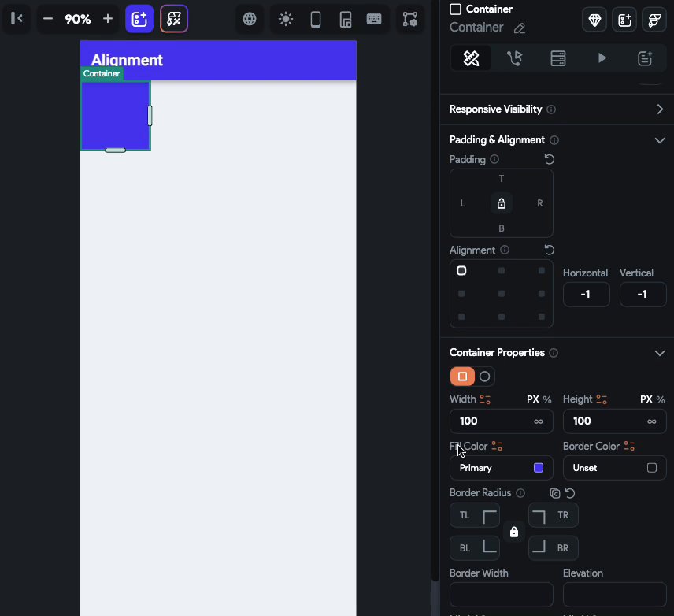This screenshot has height=616, width=674.
Task: Switch to the Documentation notes tab
Action: pos(645,58)
